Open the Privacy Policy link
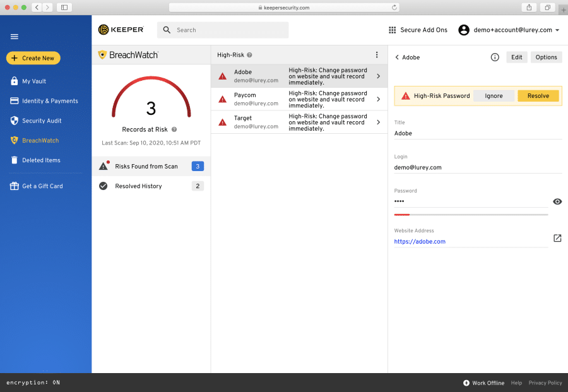Screen dimensions: 568x392 [x=545, y=383]
